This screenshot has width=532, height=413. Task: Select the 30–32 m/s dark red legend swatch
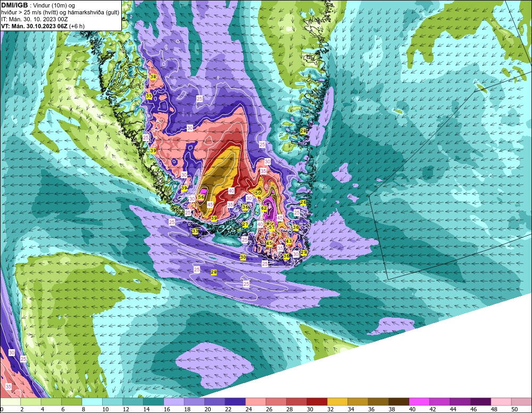(317, 402)
